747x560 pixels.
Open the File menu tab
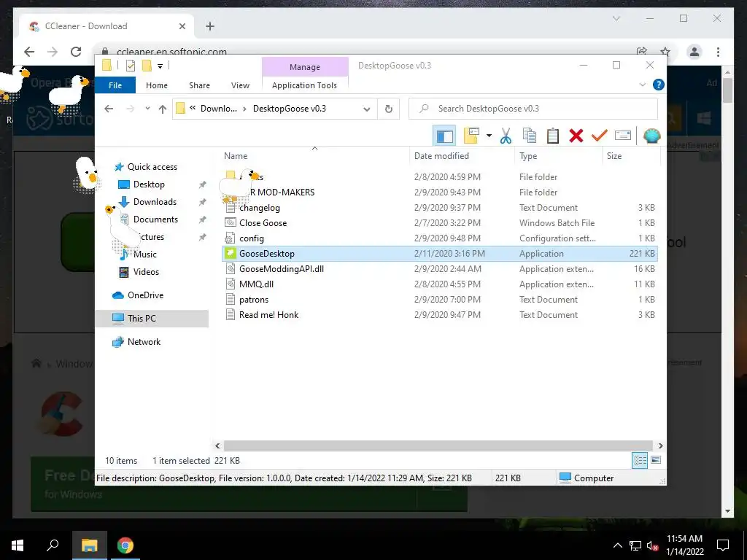[x=115, y=85]
